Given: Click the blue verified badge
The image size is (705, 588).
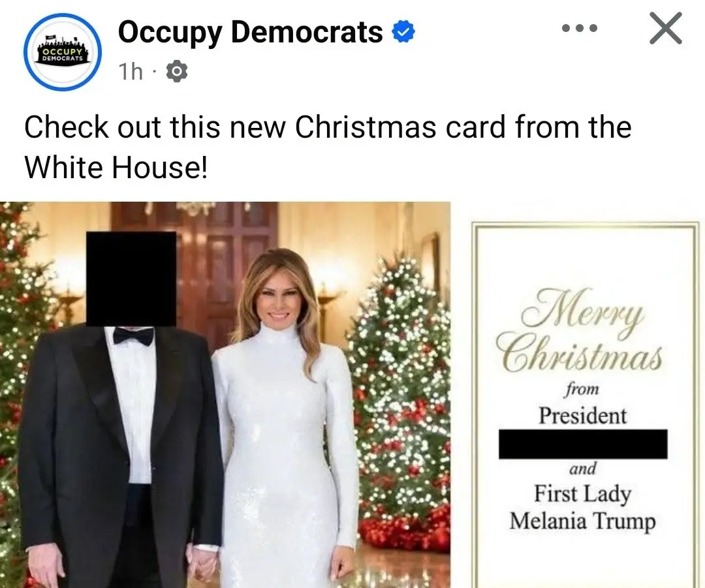Looking at the screenshot, I should (403, 33).
